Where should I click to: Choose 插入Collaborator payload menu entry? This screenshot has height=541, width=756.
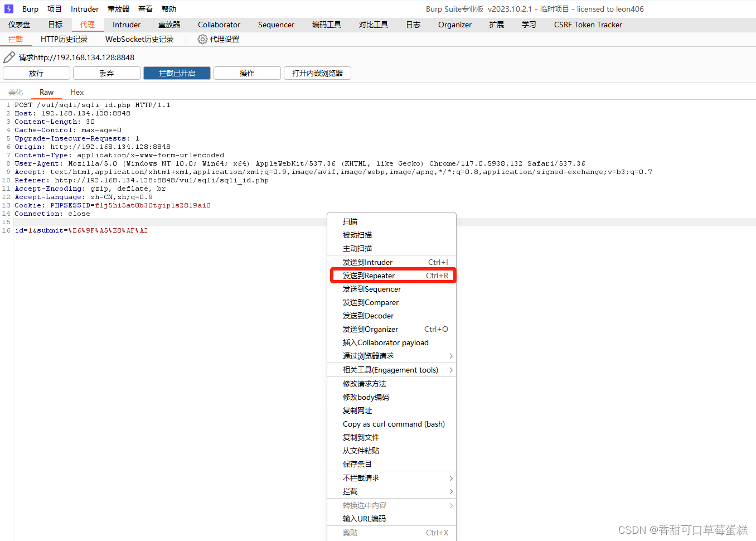tap(391, 342)
